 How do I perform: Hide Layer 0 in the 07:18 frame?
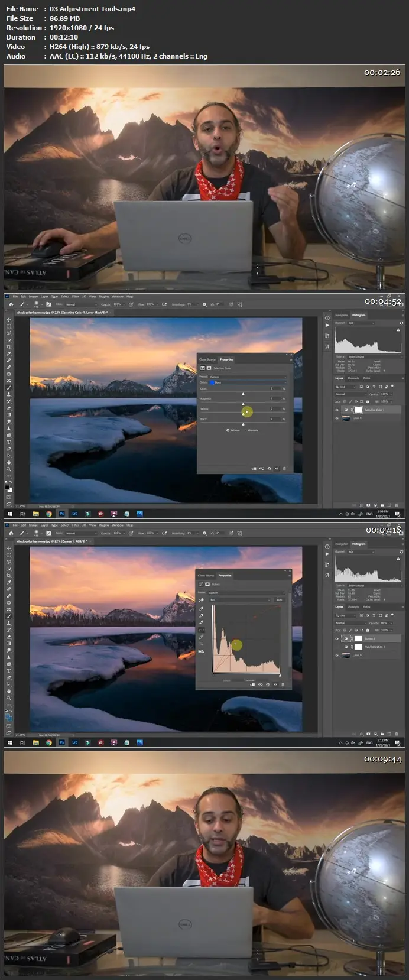point(337,655)
